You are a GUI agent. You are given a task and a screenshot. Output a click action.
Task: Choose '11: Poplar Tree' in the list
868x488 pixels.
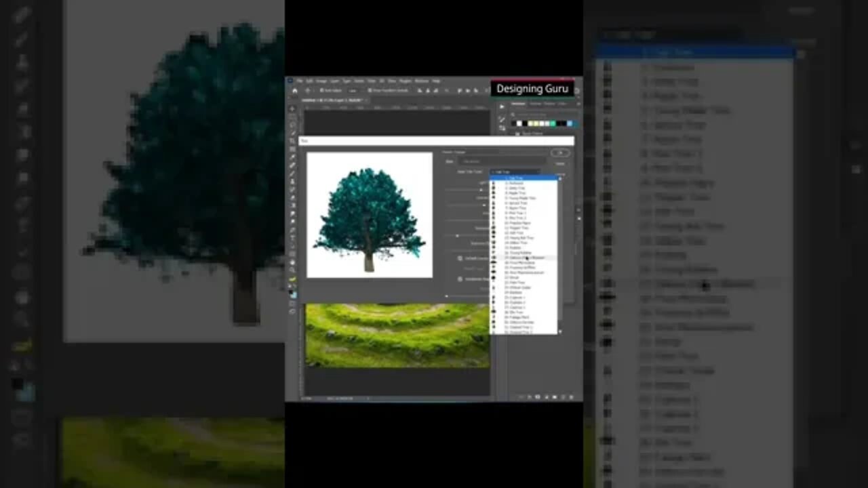click(x=524, y=228)
